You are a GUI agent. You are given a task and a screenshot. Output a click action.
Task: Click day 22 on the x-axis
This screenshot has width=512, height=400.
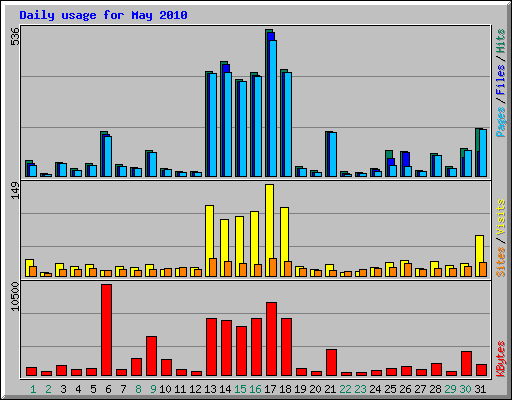[x=345, y=389]
